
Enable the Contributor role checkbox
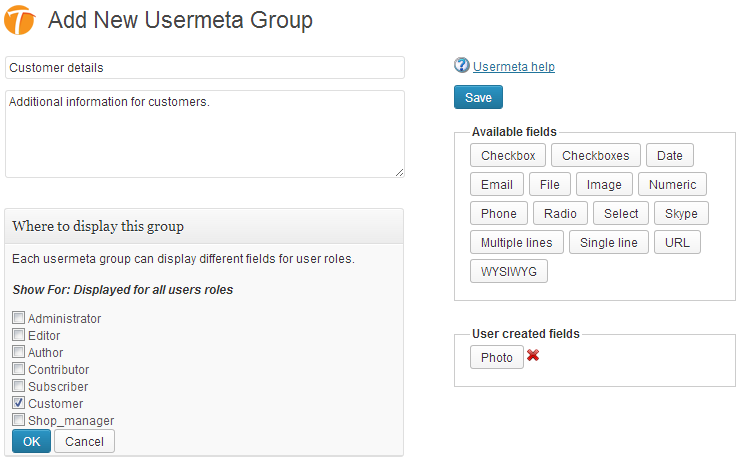tap(18, 368)
